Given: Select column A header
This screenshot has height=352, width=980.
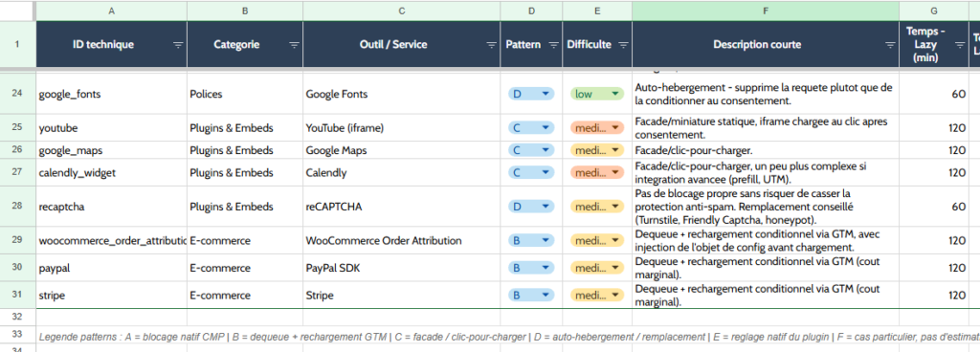Looking at the screenshot, I should coord(111,11).
